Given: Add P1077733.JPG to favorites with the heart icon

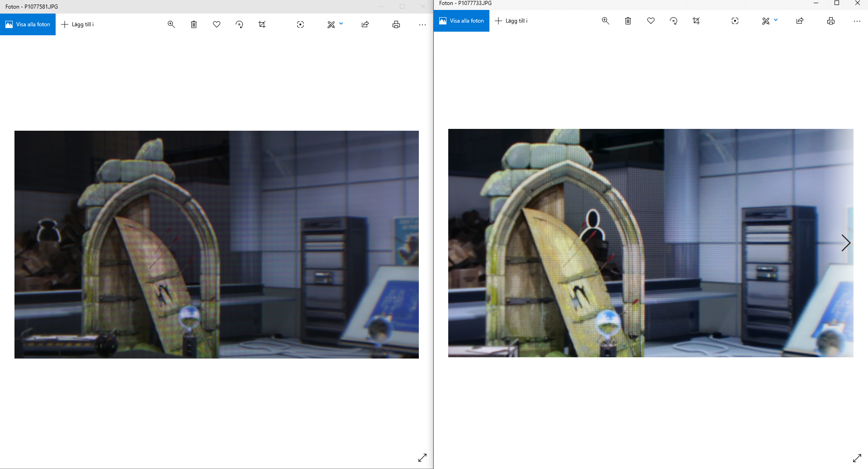Looking at the screenshot, I should click(x=650, y=21).
